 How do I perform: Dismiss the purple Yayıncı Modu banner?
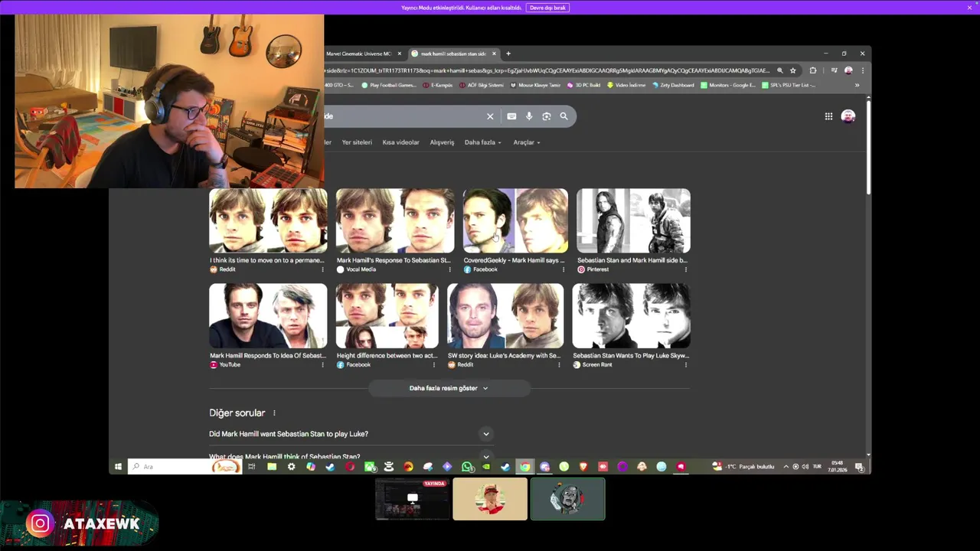tap(969, 8)
